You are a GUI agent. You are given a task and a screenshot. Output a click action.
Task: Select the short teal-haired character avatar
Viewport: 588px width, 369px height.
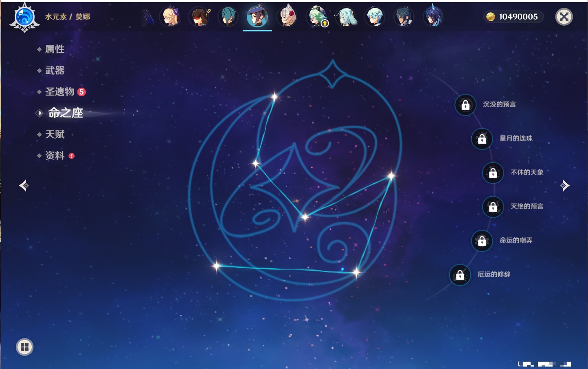pos(228,17)
